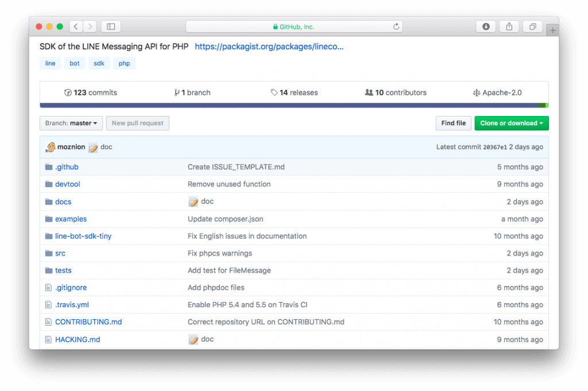This screenshot has width=588, height=391.
Task: Click the commits history icon
Action: [x=68, y=92]
